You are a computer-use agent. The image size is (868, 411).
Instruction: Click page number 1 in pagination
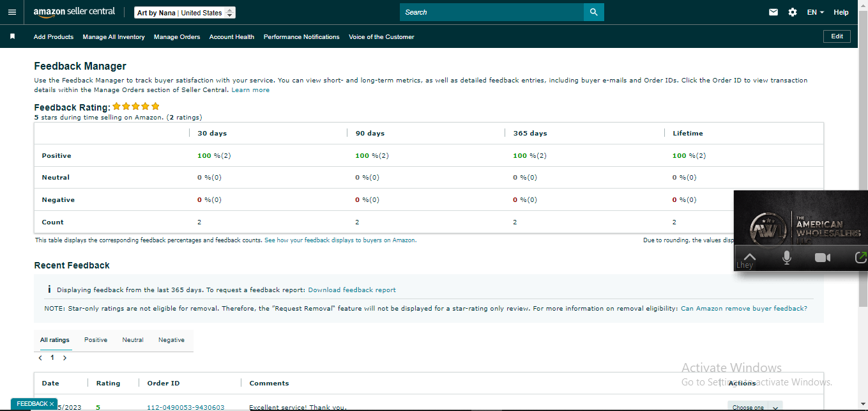(52, 358)
